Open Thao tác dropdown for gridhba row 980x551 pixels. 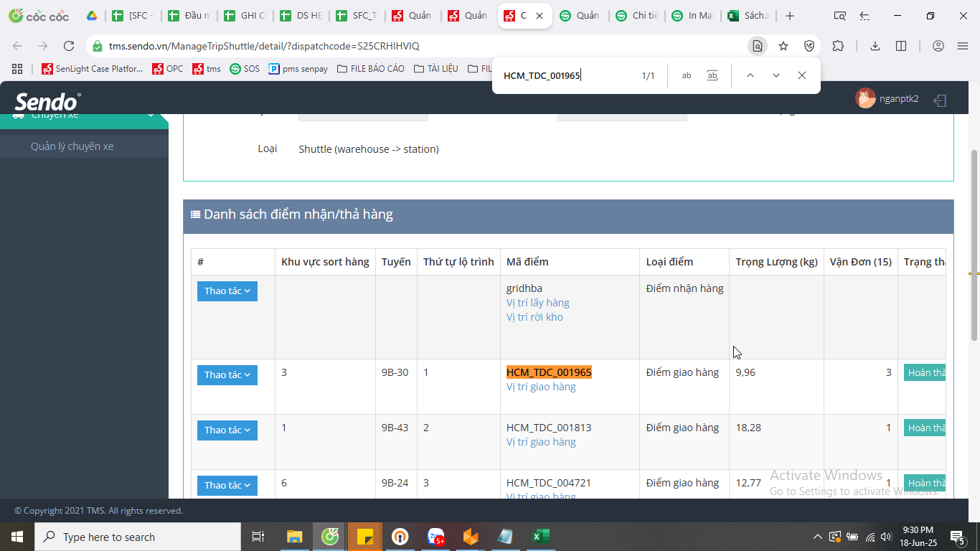pos(227,291)
